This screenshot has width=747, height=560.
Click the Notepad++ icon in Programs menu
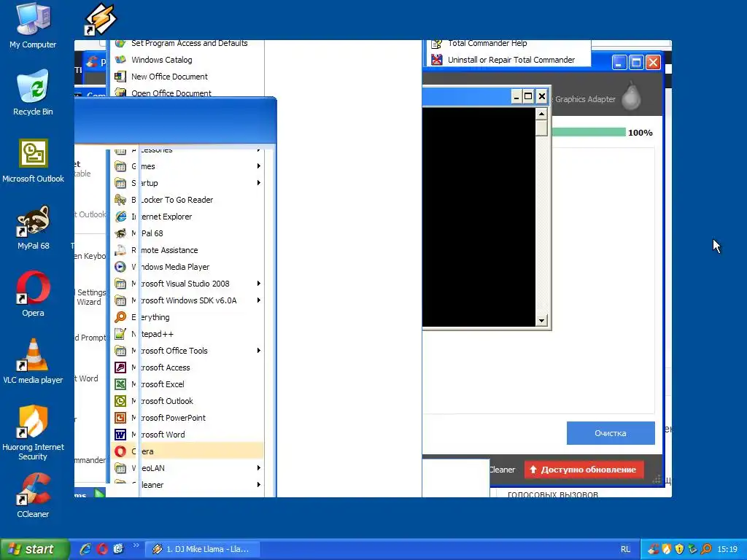(120, 334)
